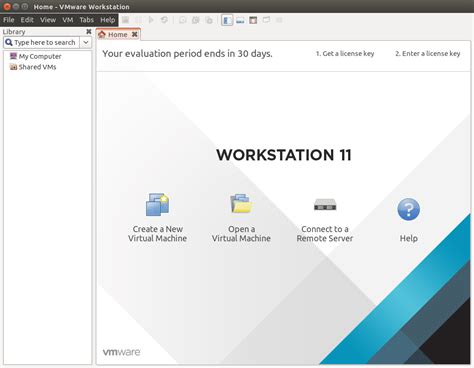Screen dimensions: 474x368
Task: Click the full screen mode toolbar icon
Action: [253, 20]
